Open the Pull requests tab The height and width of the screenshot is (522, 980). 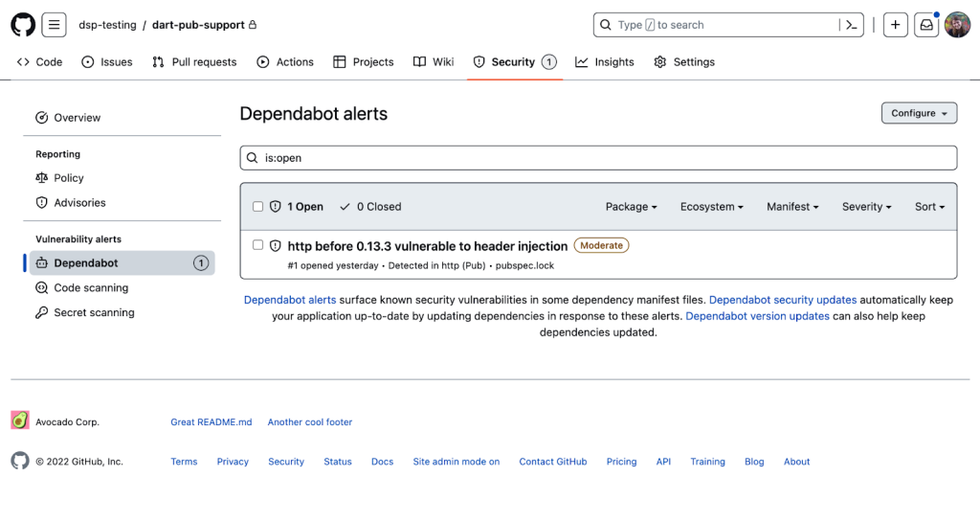pyautogui.click(x=194, y=62)
